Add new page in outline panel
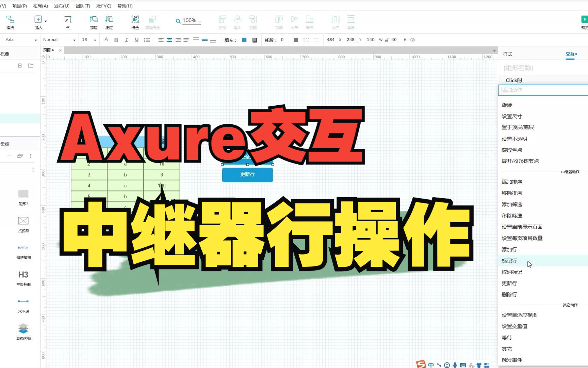 [20, 65]
